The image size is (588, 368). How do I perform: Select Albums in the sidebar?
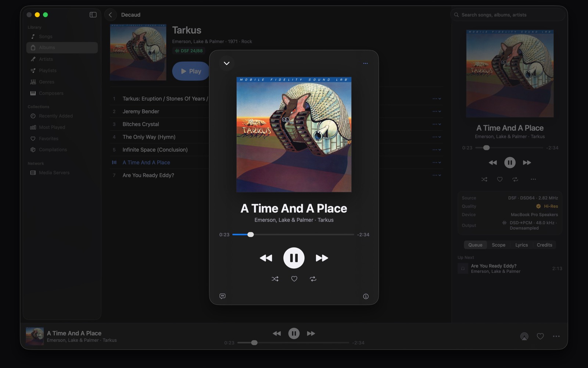(x=62, y=47)
